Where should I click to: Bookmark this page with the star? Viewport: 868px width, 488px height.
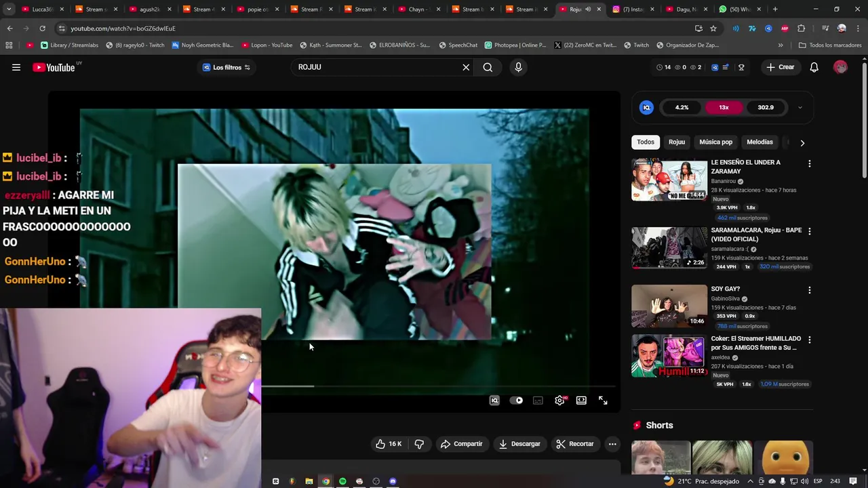pyautogui.click(x=713, y=28)
